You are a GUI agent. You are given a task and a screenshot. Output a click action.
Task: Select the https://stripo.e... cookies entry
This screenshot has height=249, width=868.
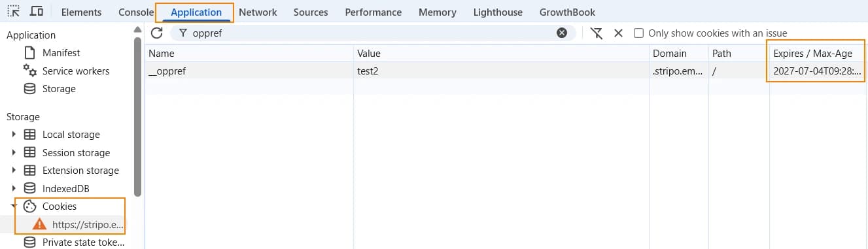click(x=88, y=224)
